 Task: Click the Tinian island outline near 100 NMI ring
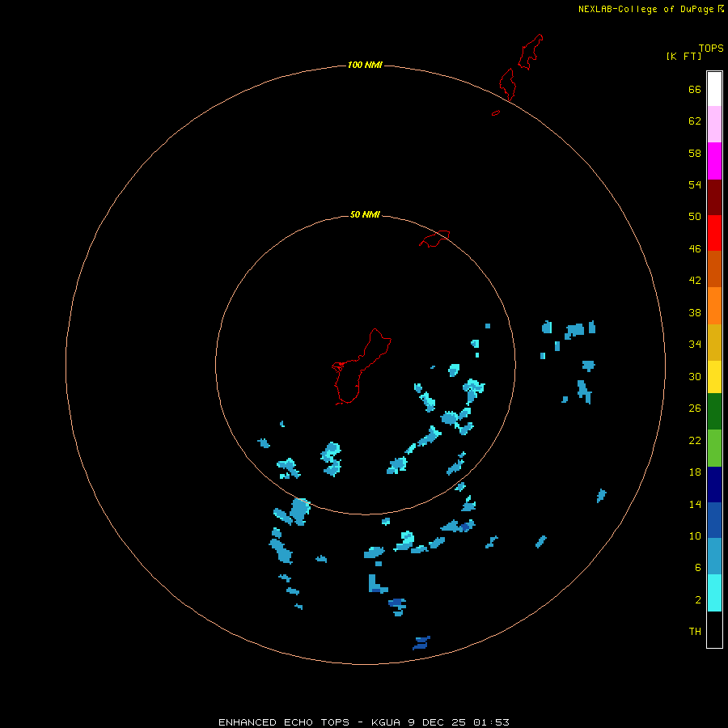point(507,84)
